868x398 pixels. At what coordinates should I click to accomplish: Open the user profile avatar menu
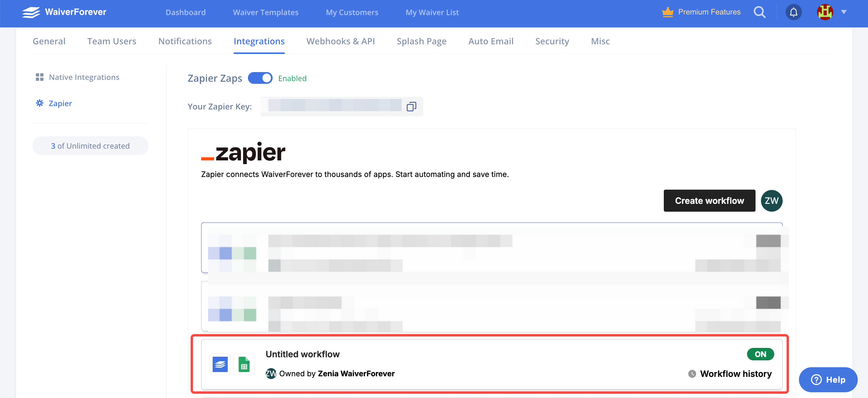(x=825, y=12)
